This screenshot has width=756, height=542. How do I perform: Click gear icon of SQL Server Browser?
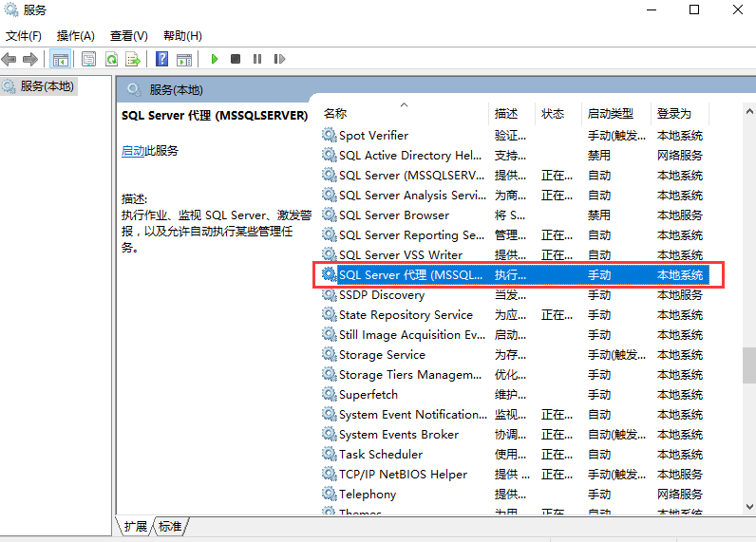pos(330,215)
